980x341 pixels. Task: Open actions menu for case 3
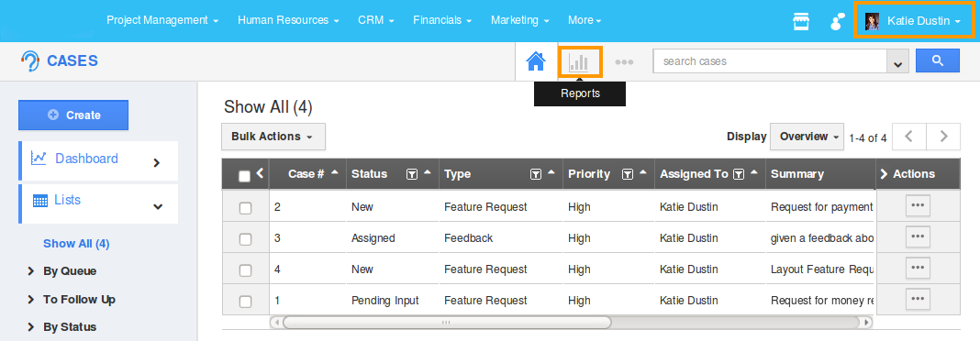(918, 236)
